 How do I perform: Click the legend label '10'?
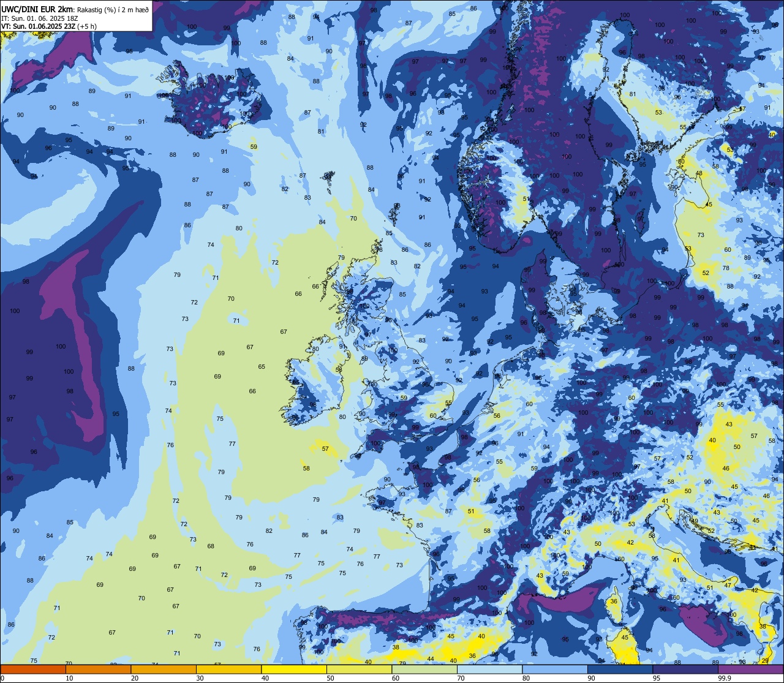[x=69, y=678]
